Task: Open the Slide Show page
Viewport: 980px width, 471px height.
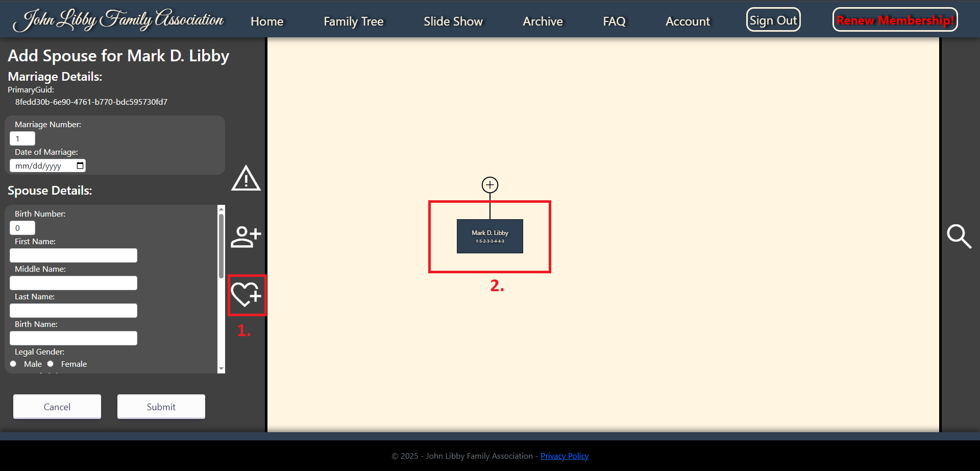Action: click(x=453, y=21)
